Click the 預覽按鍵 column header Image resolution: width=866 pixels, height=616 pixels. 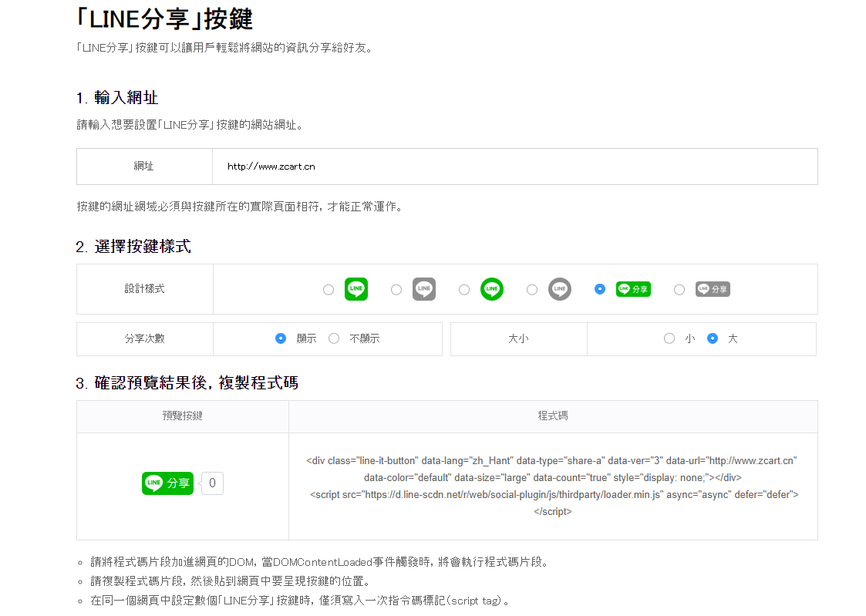(181, 416)
